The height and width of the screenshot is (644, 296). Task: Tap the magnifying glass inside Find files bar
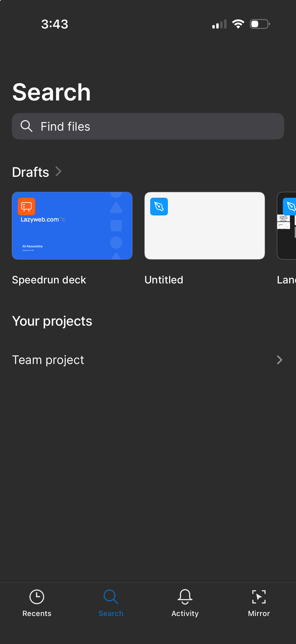click(x=27, y=126)
